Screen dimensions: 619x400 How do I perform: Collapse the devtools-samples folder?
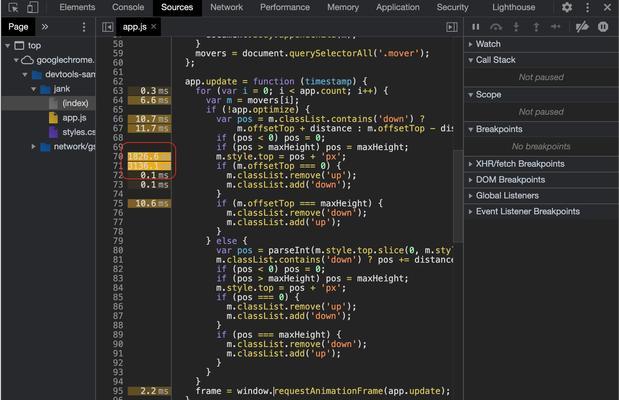click(x=25, y=75)
